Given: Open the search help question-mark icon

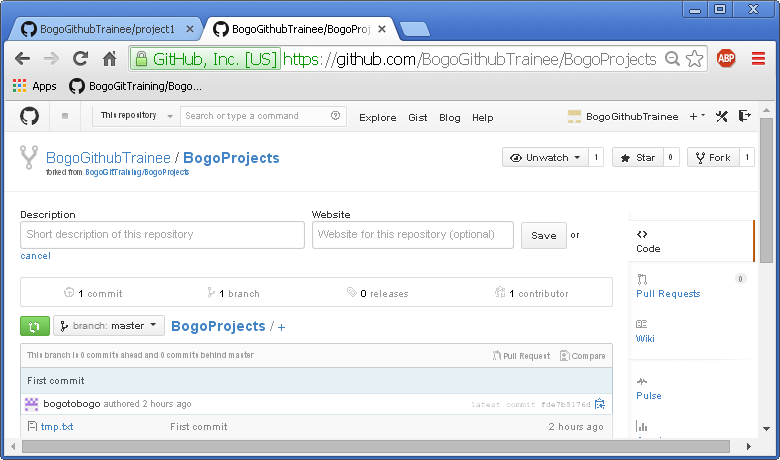Looking at the screenshot, I should pyautogui.click(x=335, y=115).
